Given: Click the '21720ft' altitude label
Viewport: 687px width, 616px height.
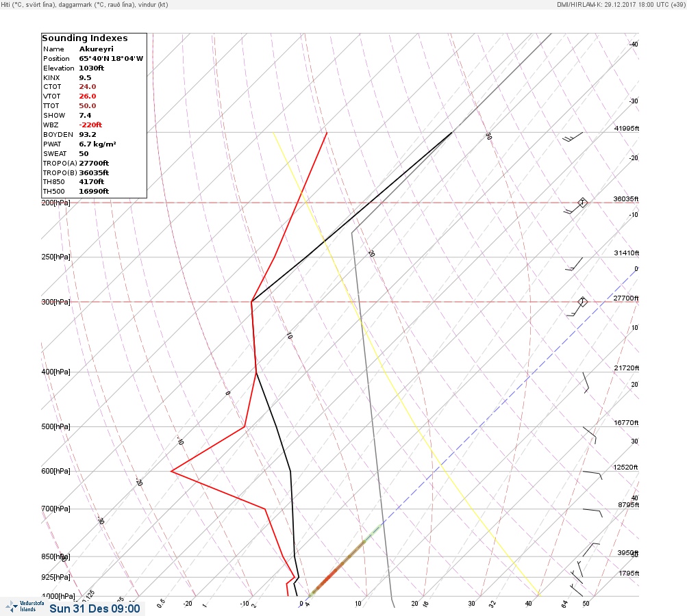Looking at the screenshot, I should [x=627, y=368].
